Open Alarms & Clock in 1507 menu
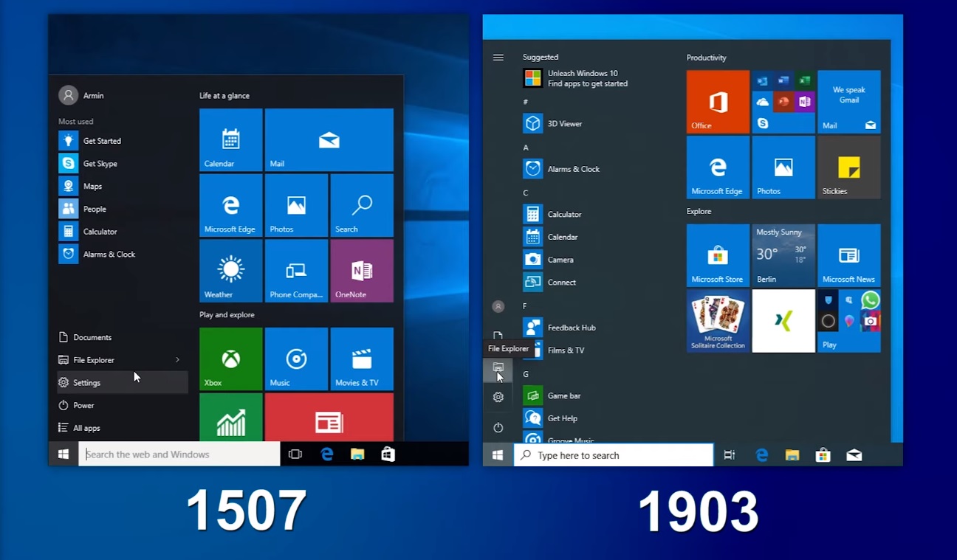The height and width of the screenshot is (560, 957). (122, 255)
